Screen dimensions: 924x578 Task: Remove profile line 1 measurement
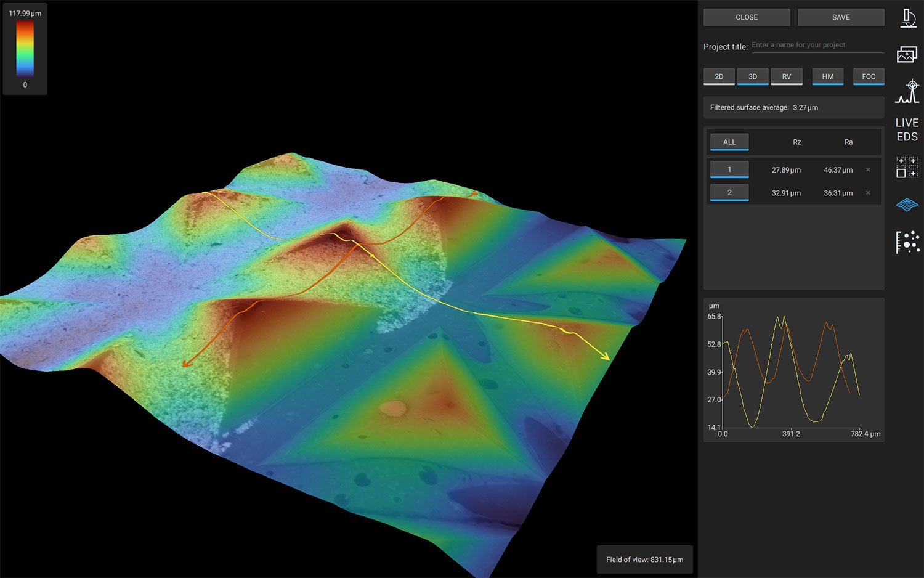pyautogui.click(x=868, y=169)
